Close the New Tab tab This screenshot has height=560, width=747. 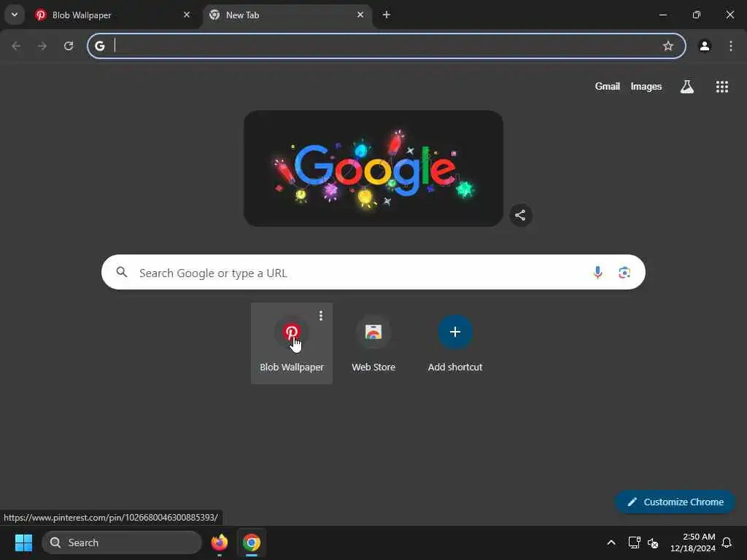click(x=360, y=15)
